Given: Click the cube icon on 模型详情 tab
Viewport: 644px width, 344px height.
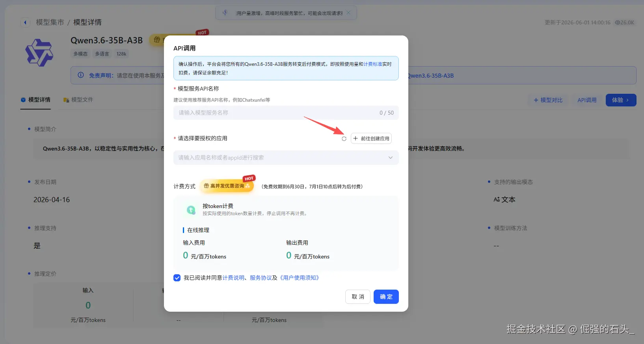Looking at the screenshot, I should (23, 100).
